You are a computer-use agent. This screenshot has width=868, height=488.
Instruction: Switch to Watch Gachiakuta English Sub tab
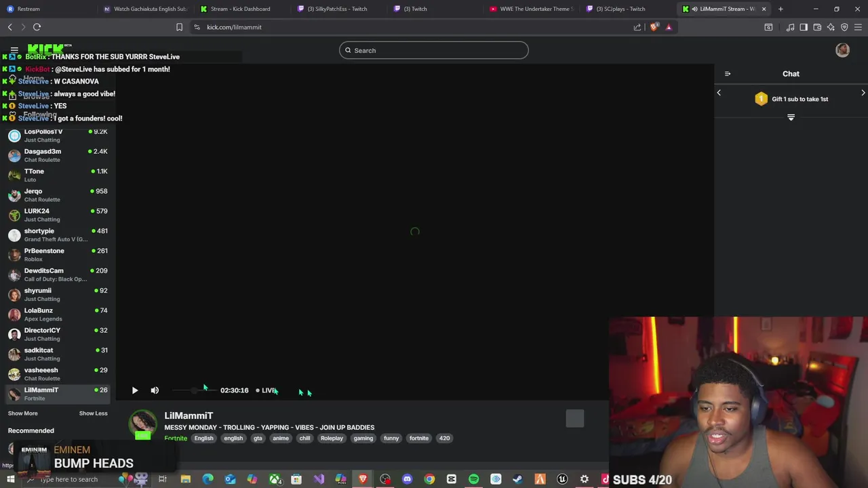click(x=144, y=9)
